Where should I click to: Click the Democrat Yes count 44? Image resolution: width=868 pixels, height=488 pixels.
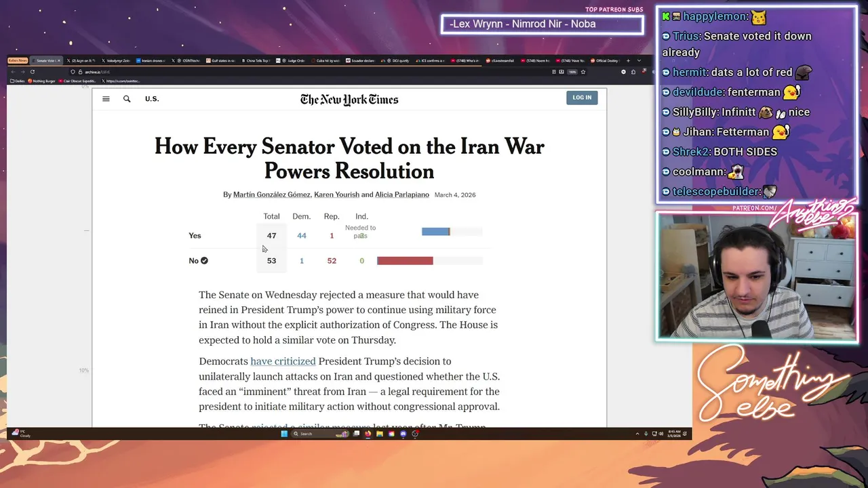pyautogui.click(x=302, y=236)
